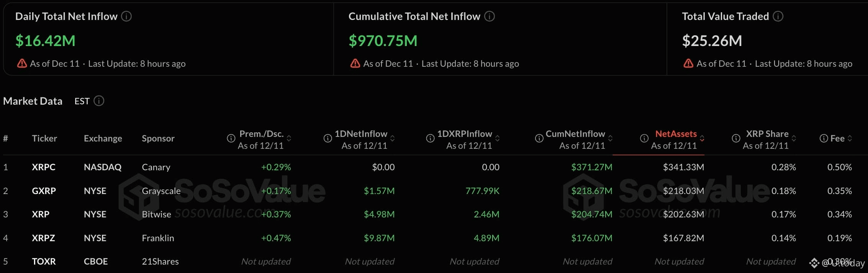Sort table by 1DNetInflow arrows

coord(393,138)
